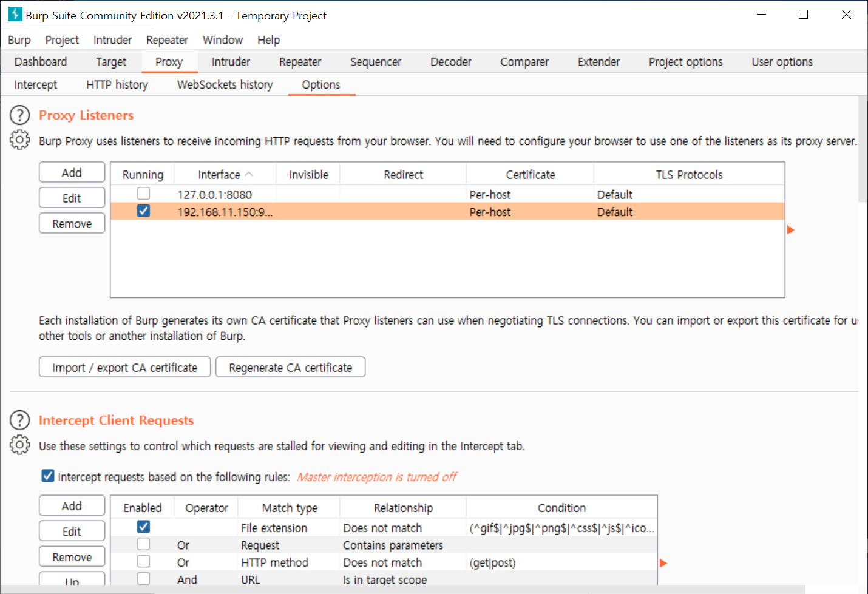Click the Invisible column header

click(x=308, y=175)
